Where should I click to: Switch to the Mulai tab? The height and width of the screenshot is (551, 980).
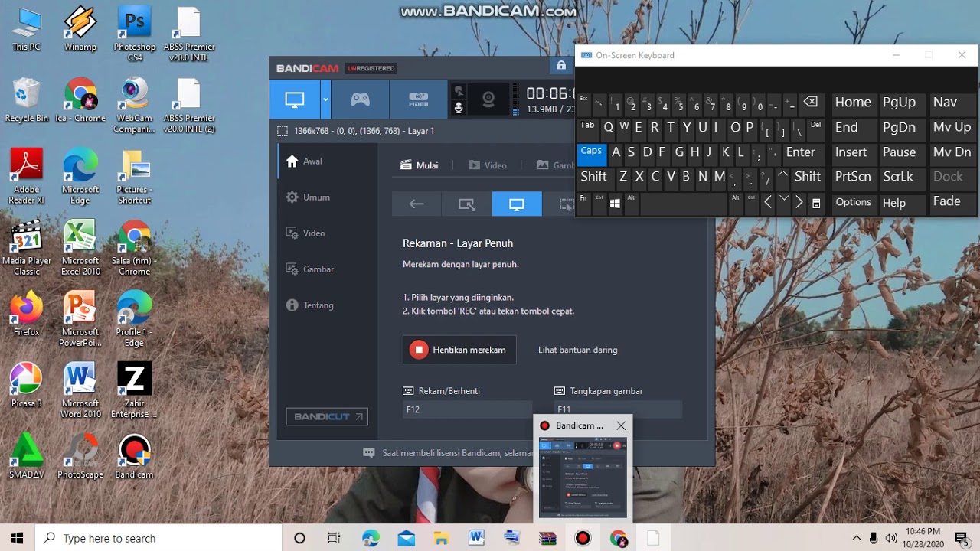click(x=420, y=165)
